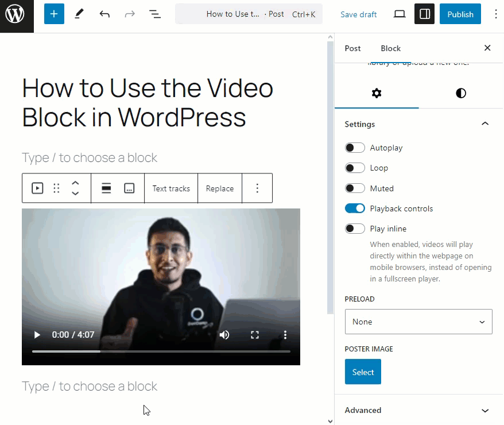The height and width of the screenshot is (425, 504).
Task: Open video player more options
Action: pos(285,335)
